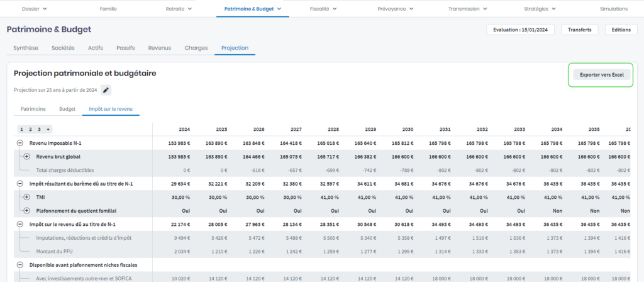This screenshot has width=644, height=282.
Task: Expand Plafonnement du quotient familial row
Action: [27, 210]
